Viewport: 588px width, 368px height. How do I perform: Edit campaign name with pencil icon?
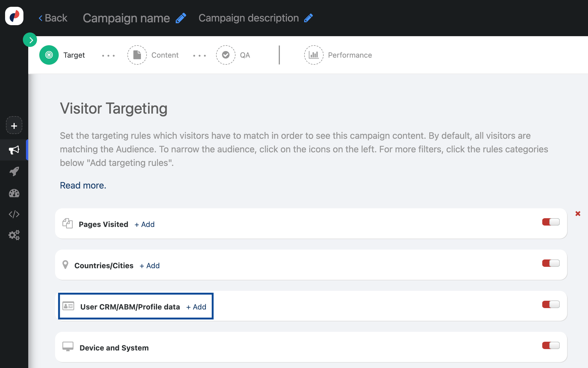point(181,18)
